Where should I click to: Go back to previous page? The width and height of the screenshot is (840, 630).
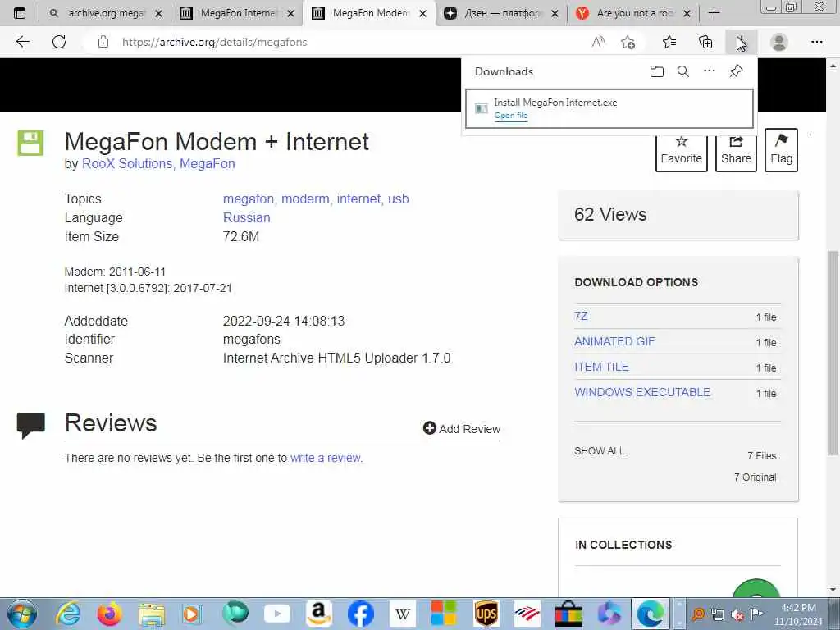coord(22,42)
